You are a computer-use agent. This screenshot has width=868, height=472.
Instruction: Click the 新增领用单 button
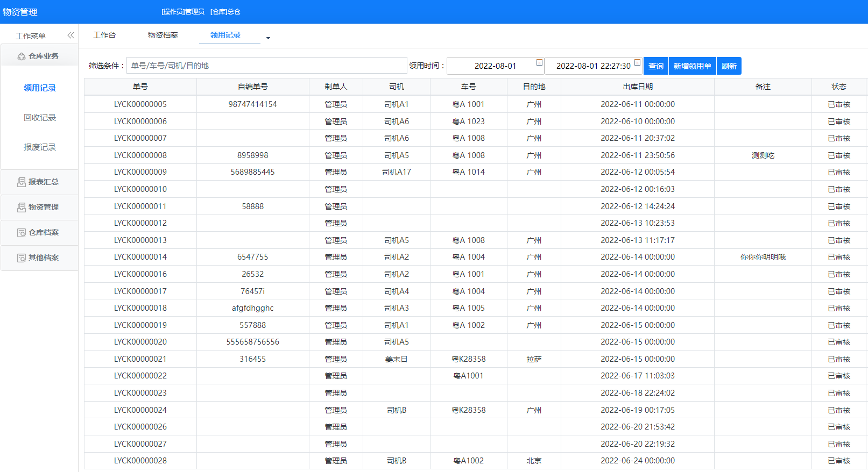tap(692, 66)
